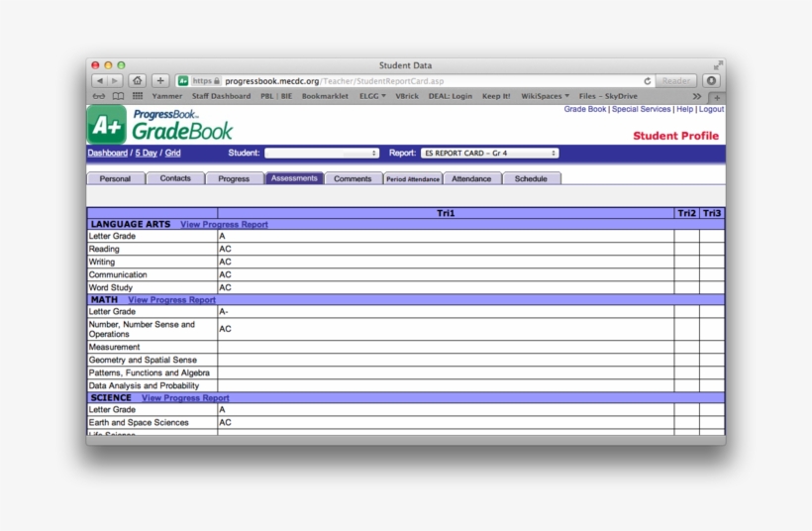Click Dashboard breadcrumb link

(x=108, y=153)
